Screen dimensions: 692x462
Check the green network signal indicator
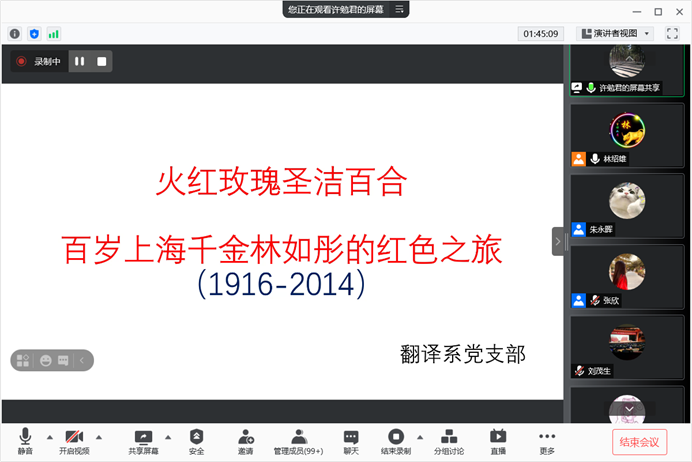pyautogui.click(x=53, y=33)
